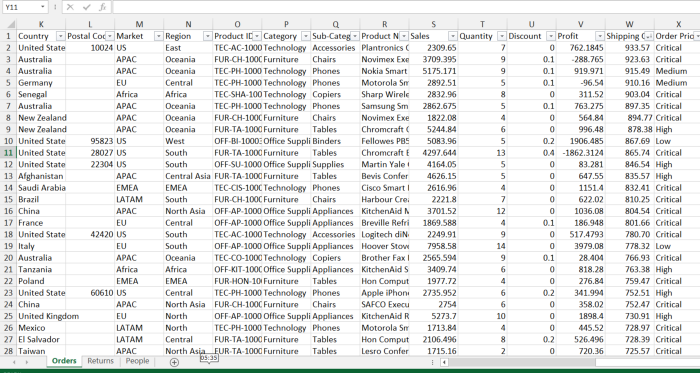This screenshot has height=373, width=700.
Task: Open the Category column filter dropdown
Action: [306, 36]
